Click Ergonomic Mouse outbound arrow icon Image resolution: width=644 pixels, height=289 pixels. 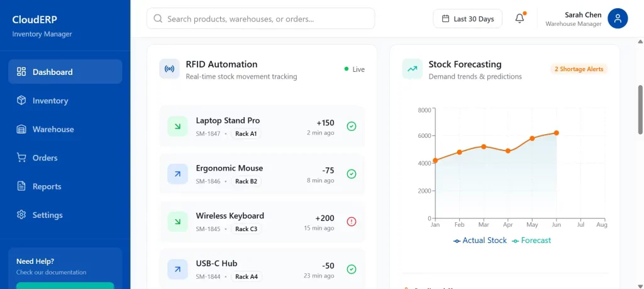tap(177, 174)
